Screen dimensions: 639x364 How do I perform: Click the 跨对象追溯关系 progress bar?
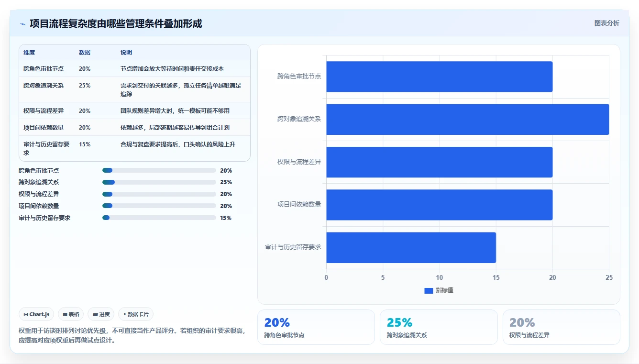click(159, 182)
